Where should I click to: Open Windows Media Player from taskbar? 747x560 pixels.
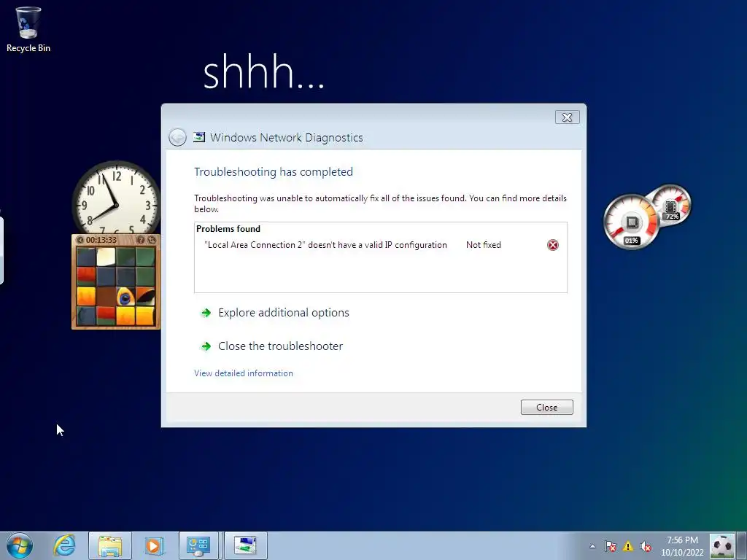click(x=153, y=545)
